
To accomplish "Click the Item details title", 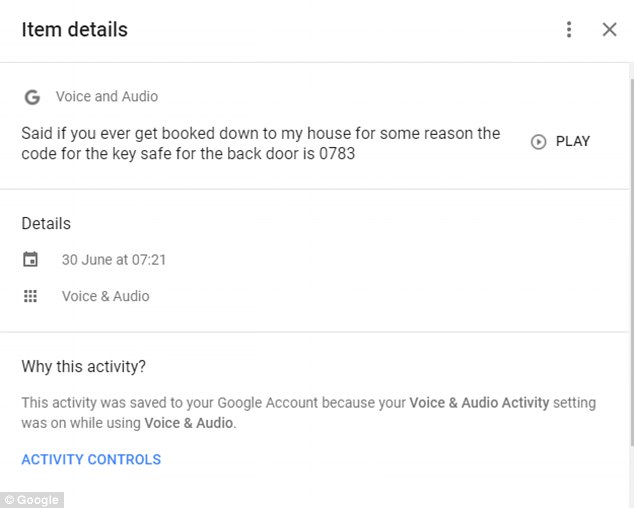I will click(x=74, y=30).
